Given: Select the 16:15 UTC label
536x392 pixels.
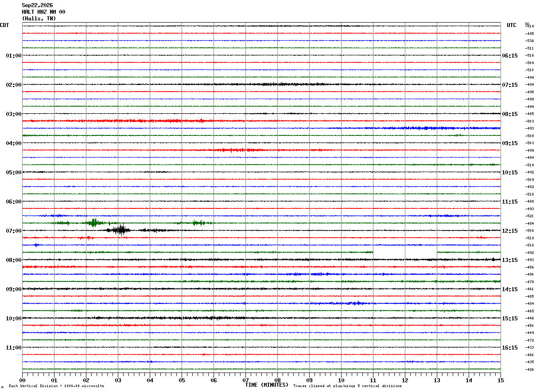Looking at the screenshot, I should coord(509,348).
